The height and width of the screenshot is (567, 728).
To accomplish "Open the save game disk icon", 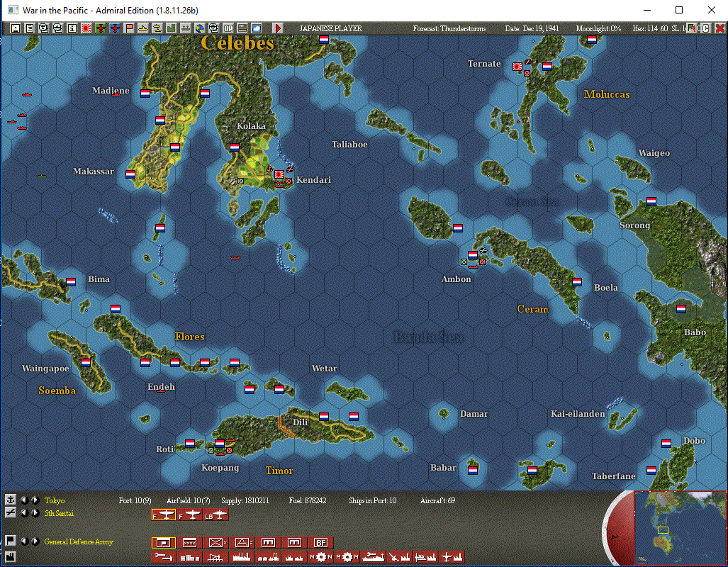I will (x=16, y=28).
